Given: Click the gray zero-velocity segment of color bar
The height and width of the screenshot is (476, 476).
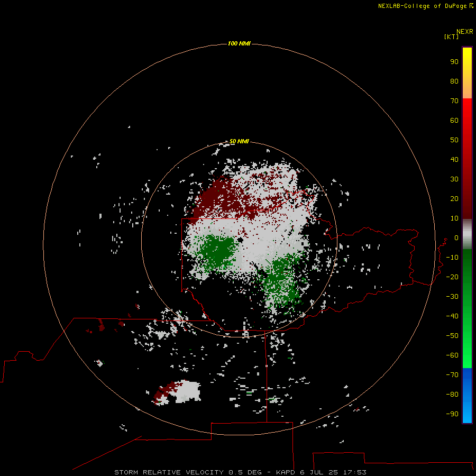Looking at the screenshot, I should point(467,234).
